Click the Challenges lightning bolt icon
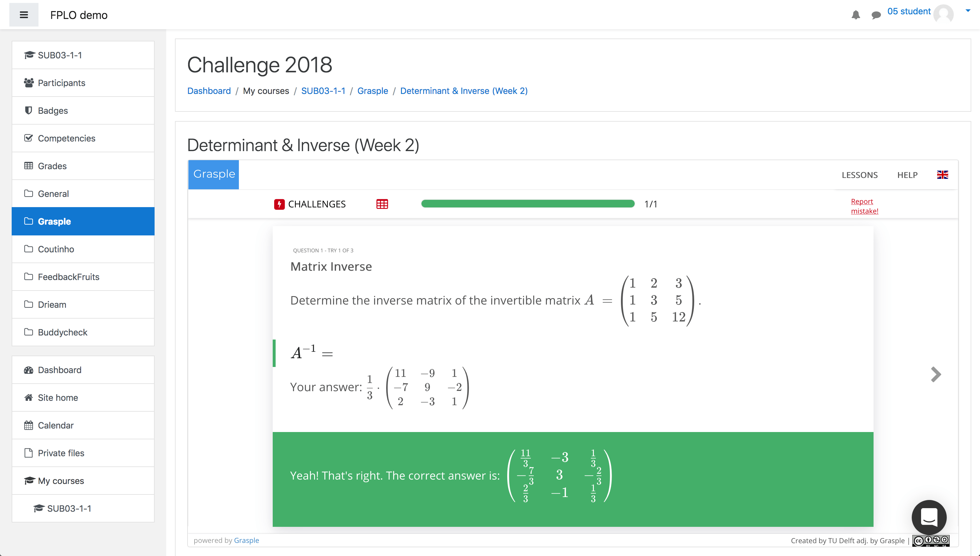The width and height of the screenshot is (980, 556). point(279,204)
